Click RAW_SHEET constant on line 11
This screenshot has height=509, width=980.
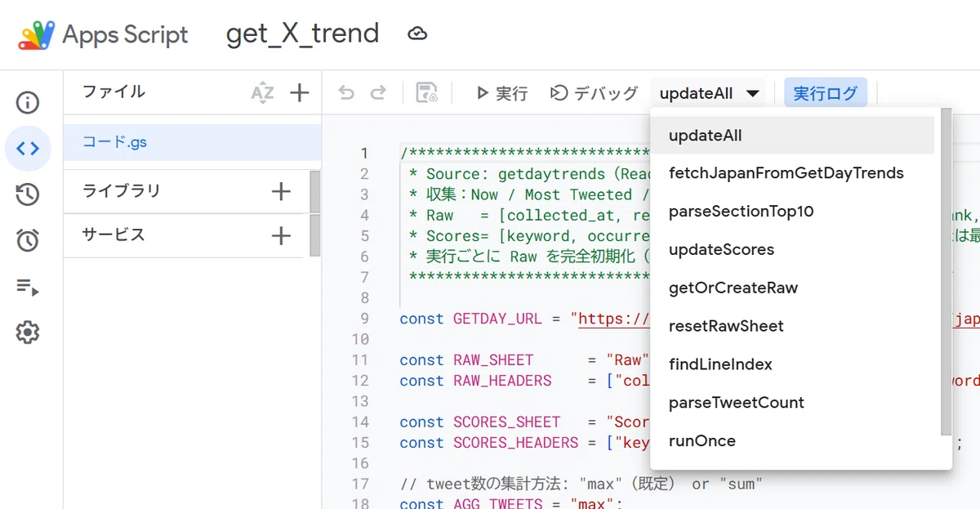click(x=493, y=360)
